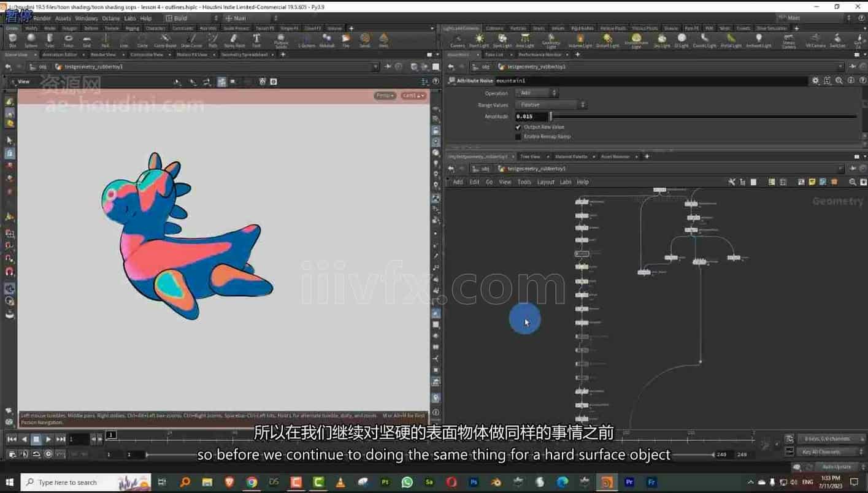This screenshot has height=493, width=868.
Task: Play the timeline forward
Action: tap(48, 439)
